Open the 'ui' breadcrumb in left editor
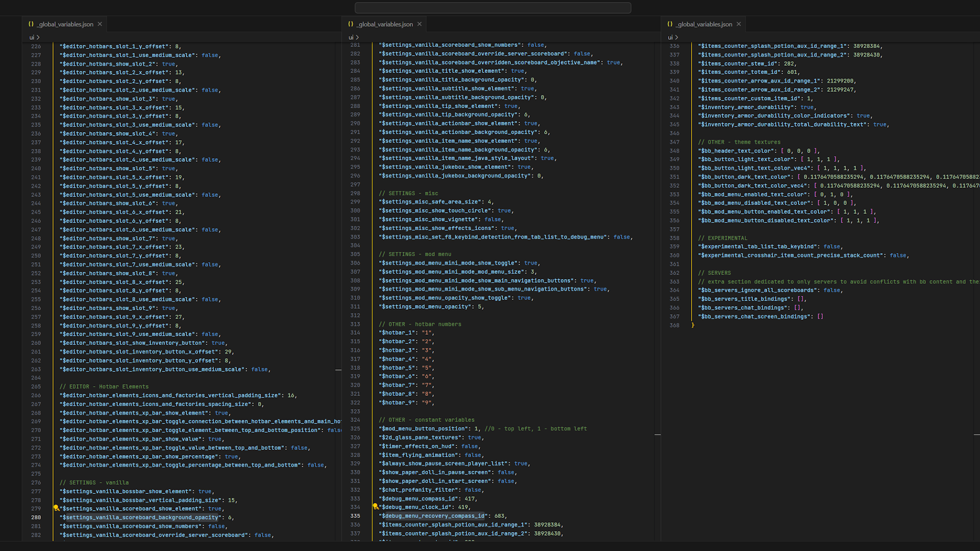 (32, 37)
